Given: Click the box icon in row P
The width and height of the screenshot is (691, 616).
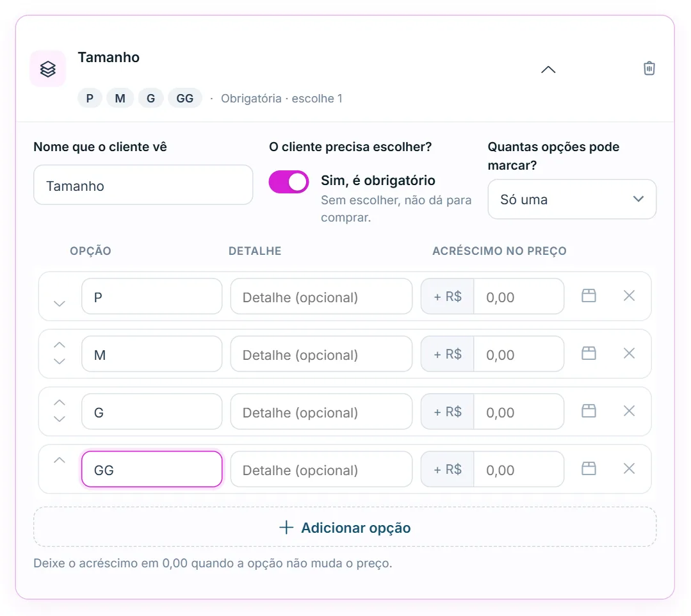Looking at the screenshot, I should coord(589,296).
